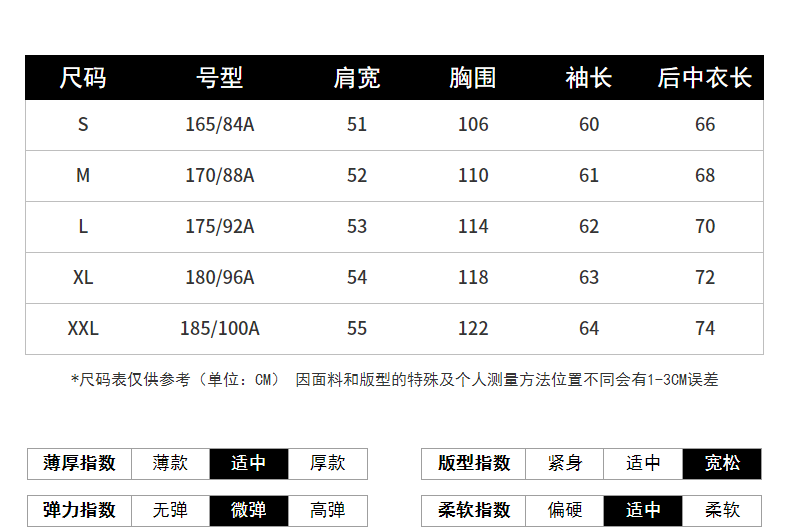The width and height of the screenshot is (790, 527).
Task: Click garment length value 70
Action: [705, 226]
